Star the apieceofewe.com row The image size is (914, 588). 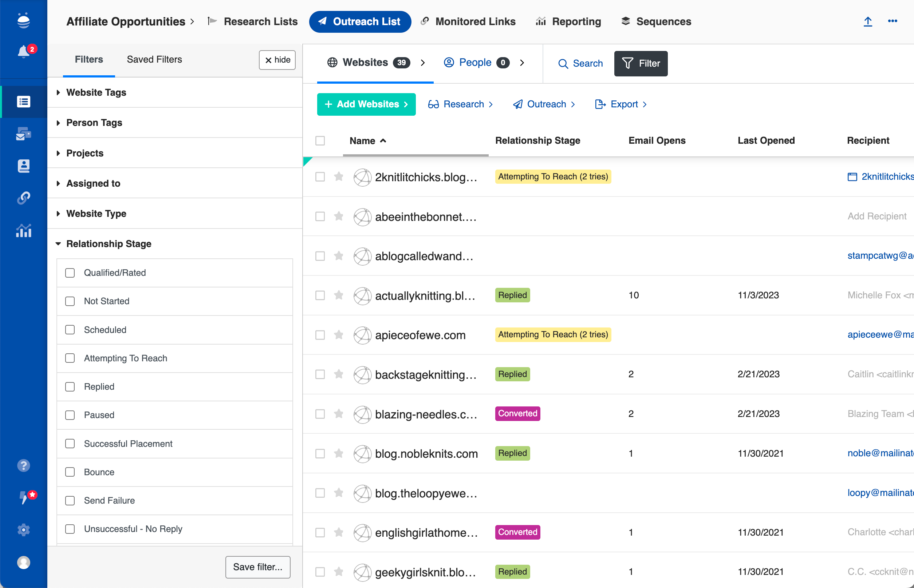339,335
